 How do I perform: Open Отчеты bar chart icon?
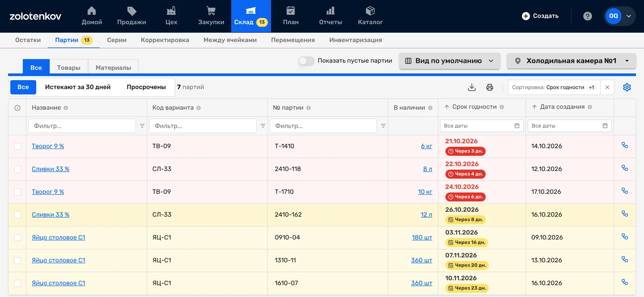click(330, 11)
